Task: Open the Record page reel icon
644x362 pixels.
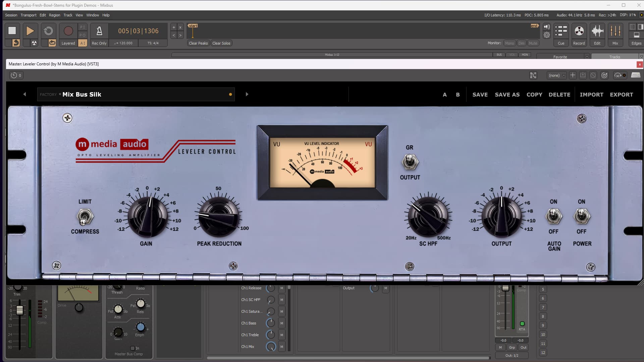Action: (579, 31)
